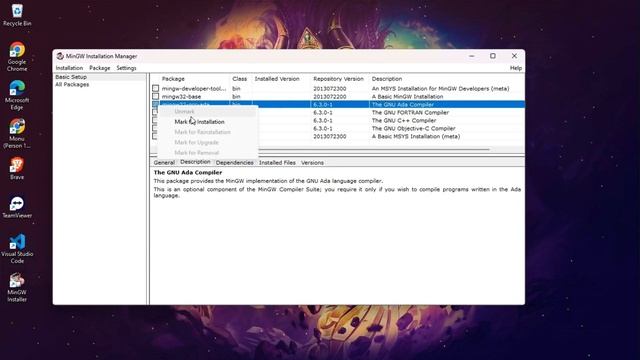
Task: Select 'A Basic MSYS Installation (meta)' row
Action: pos(416,136)
